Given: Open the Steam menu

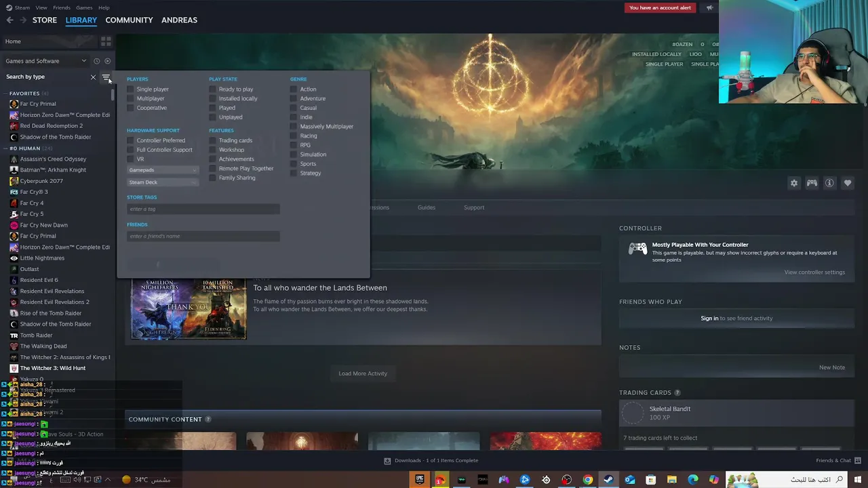Looking at the screenshot, I should point(22,8).
